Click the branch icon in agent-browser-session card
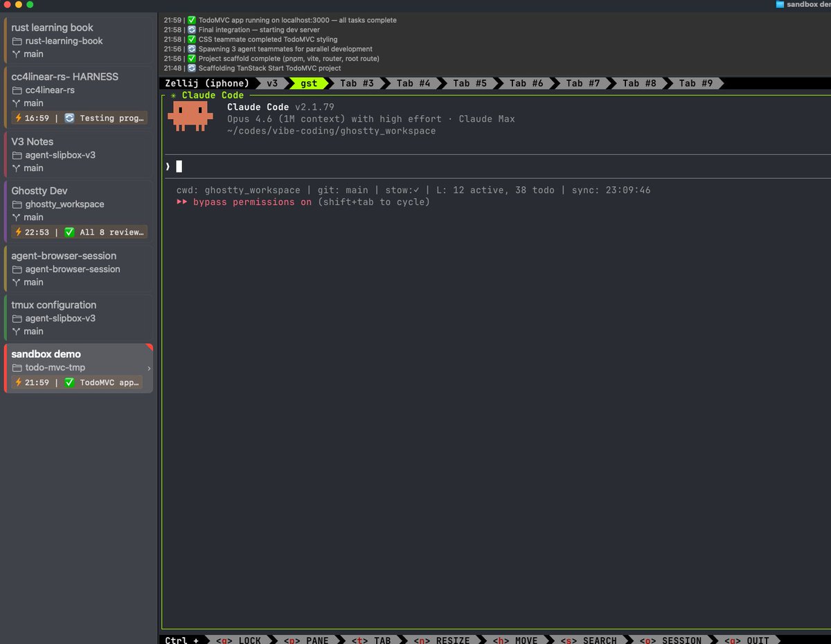 pyautogui.click(x=17, y=283)
